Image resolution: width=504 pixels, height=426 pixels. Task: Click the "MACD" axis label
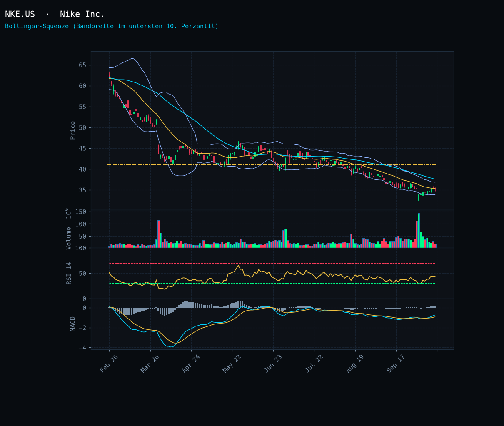pos(72,324)
